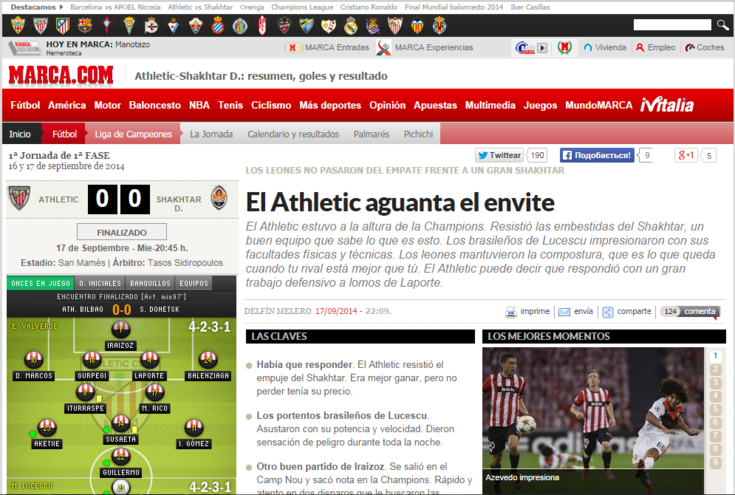Click inside the top search input field
Screen dimensions: 735x495
pyautogui.click(x=672, y=24)
